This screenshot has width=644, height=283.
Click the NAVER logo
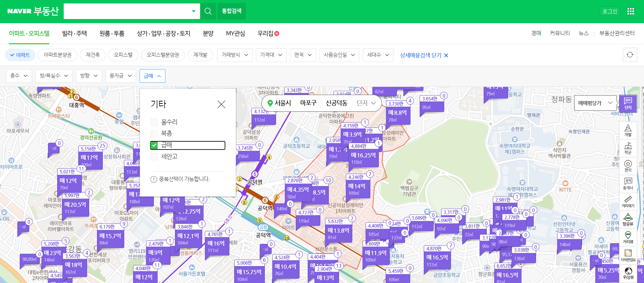(x=19, y=11)
